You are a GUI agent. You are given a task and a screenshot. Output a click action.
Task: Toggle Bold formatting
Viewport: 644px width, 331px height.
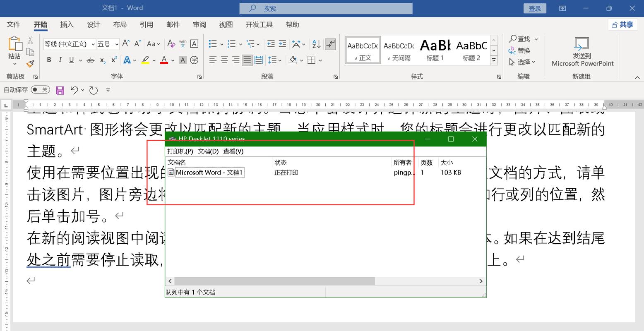coord(49,60)
